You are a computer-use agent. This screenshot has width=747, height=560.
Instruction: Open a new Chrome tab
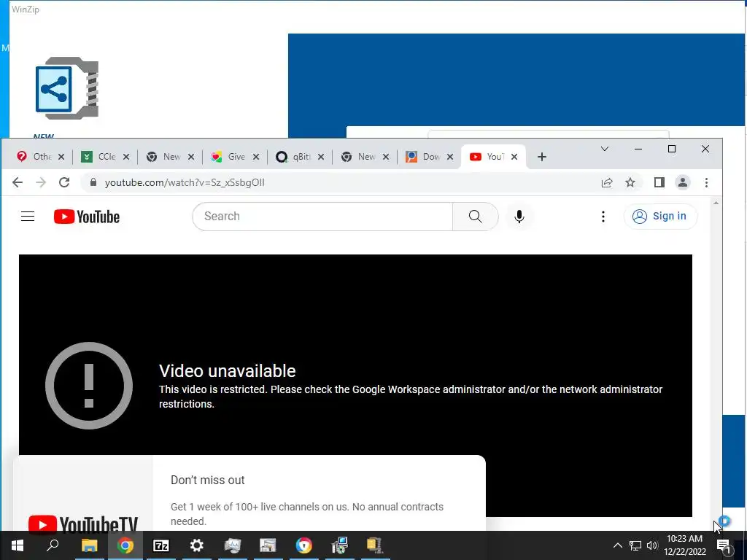coord(542,157)
